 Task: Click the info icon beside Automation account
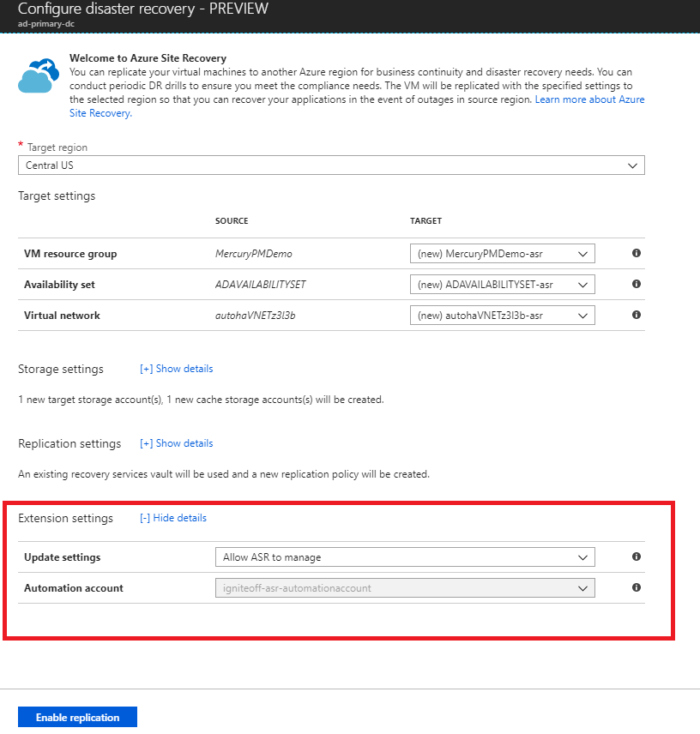(637, 587)
